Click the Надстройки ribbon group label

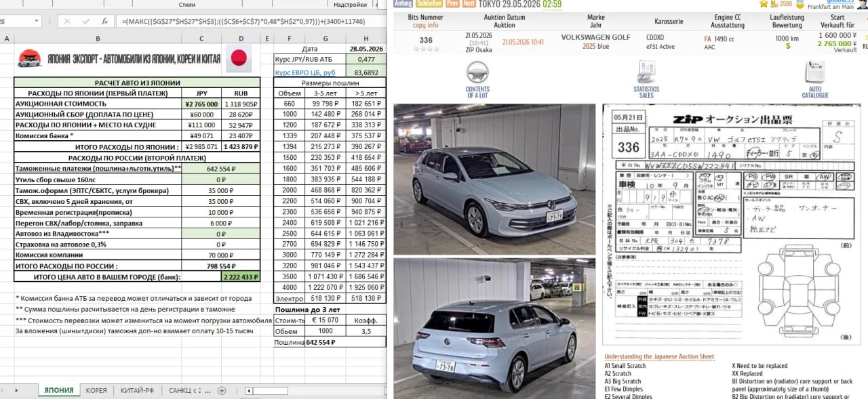[x=351, y=4]
